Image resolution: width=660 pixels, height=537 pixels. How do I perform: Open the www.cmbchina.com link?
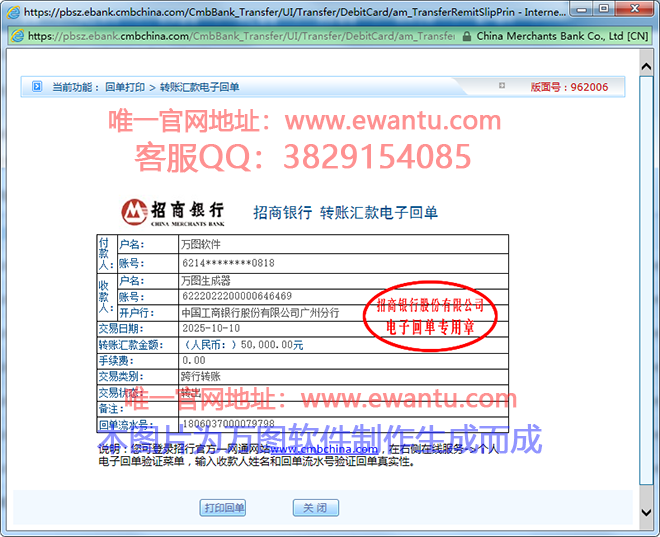click(x=324, y=449)
